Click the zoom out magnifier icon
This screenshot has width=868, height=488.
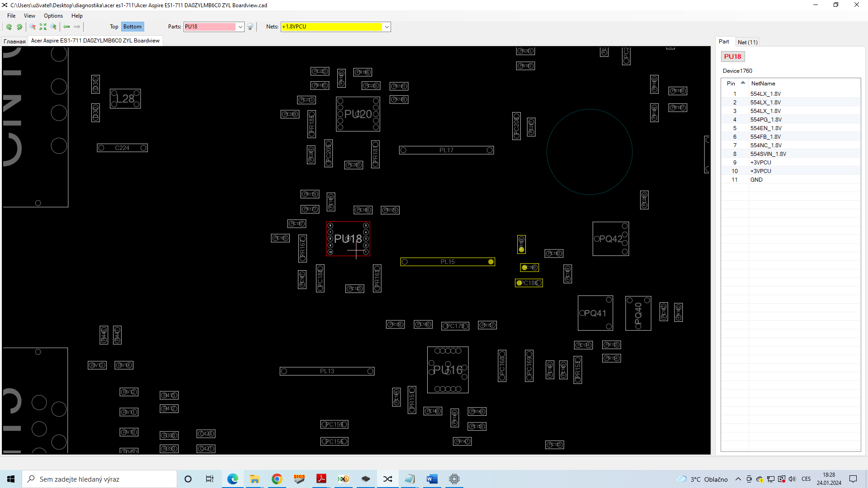click(33, 27)
